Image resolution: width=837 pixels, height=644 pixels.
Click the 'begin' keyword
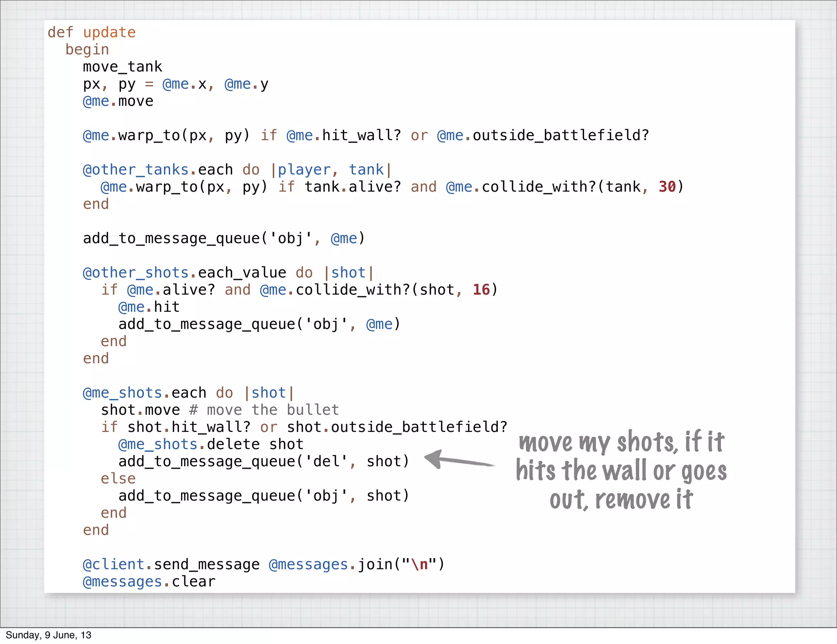point(87,49)
